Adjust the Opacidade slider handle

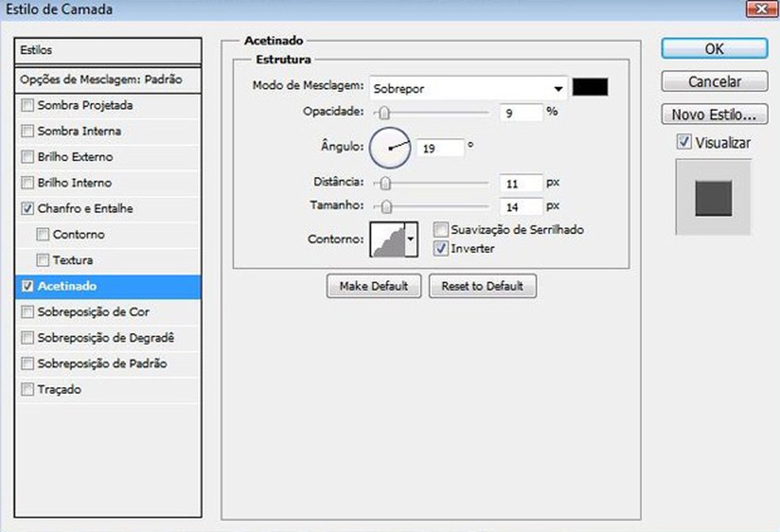point(384,113)
